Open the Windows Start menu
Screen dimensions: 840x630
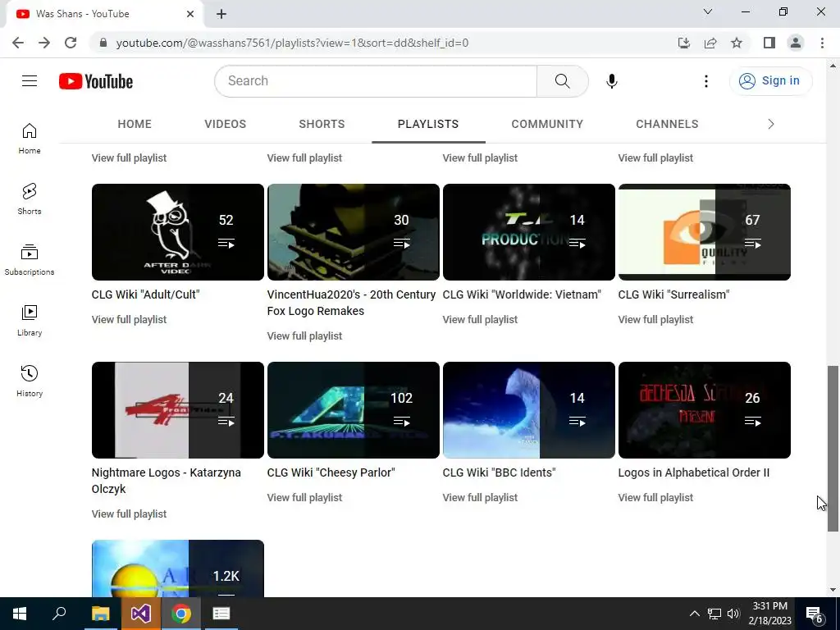[x=20, y=614]
